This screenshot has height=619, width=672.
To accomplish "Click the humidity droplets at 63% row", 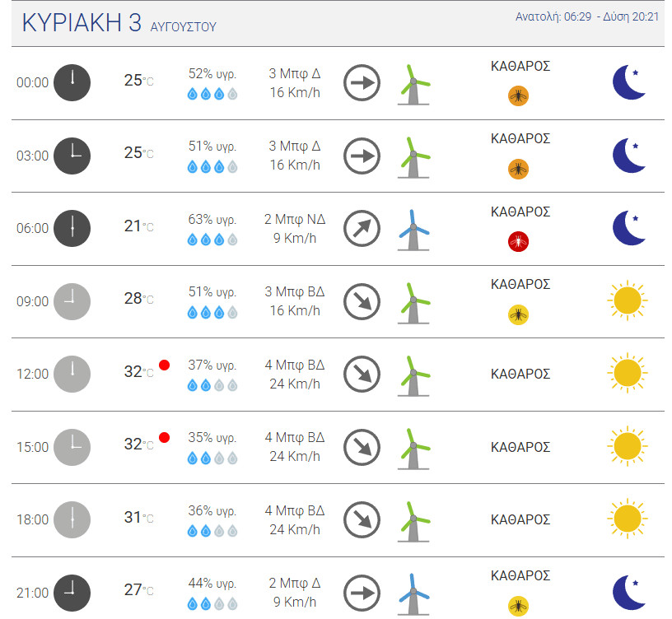I will 212,240.
